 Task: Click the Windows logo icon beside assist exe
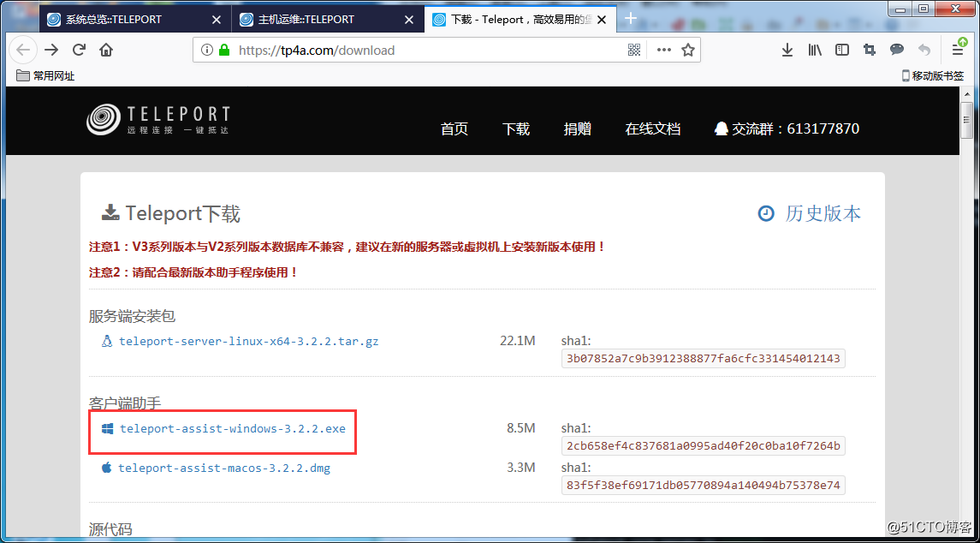point(108,429)
